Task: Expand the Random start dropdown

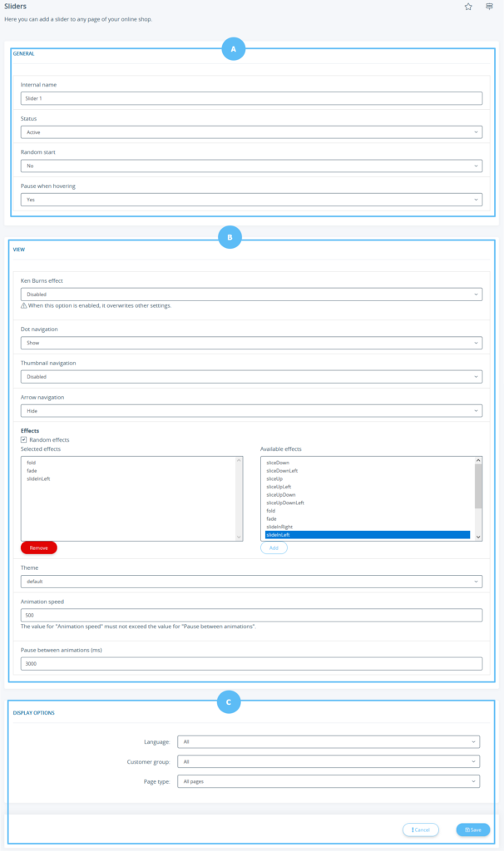Action: pyautogui.click(x=251, y=166)
